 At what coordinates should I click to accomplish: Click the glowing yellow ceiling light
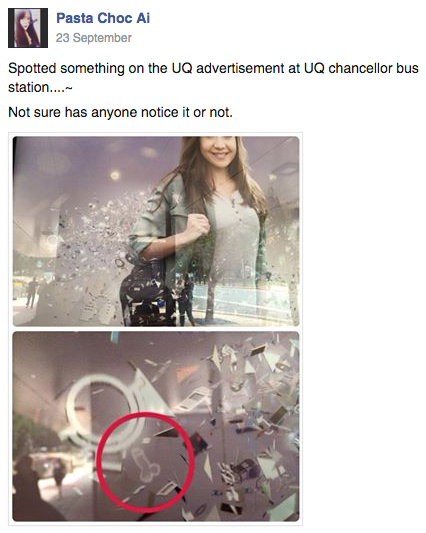(x=115, y=175)
